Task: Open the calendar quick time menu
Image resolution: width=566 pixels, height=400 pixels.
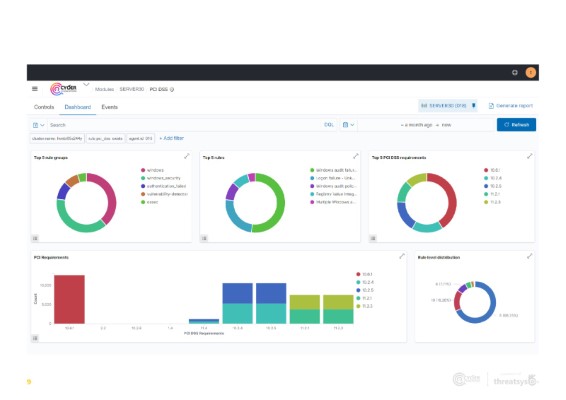Action: point(348,125)
